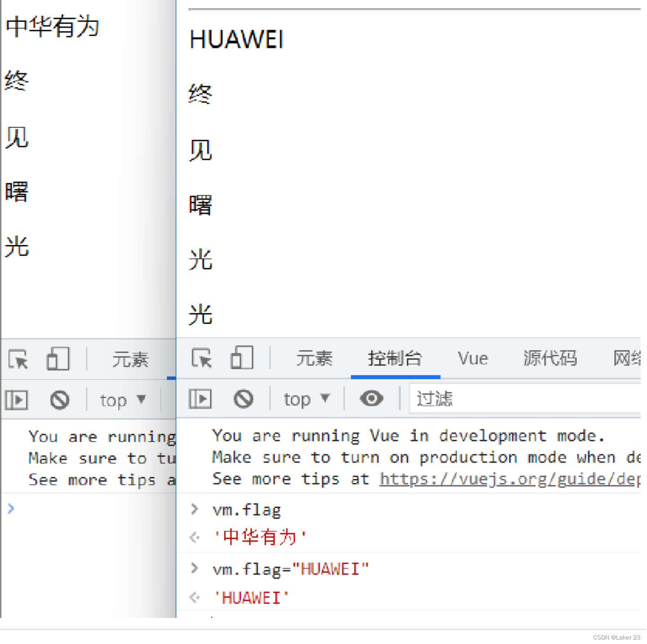Clear console in left DevTools

[60, 400]
